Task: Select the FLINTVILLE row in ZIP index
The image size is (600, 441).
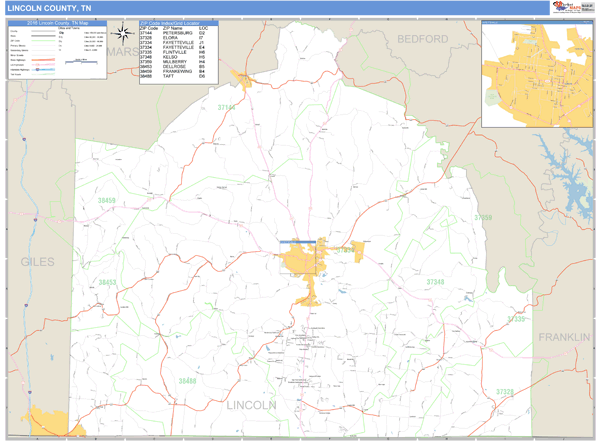Action: pyautogui.click(x=179, y=52)
